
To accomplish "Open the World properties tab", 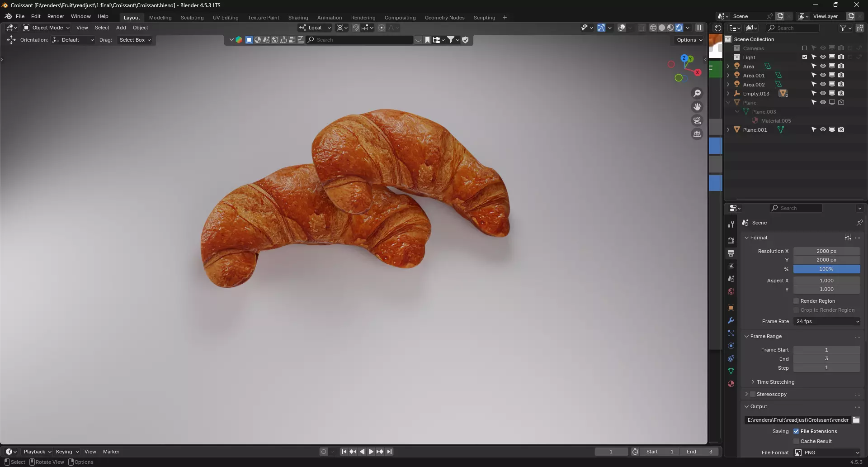I will [x=731, y=291].
